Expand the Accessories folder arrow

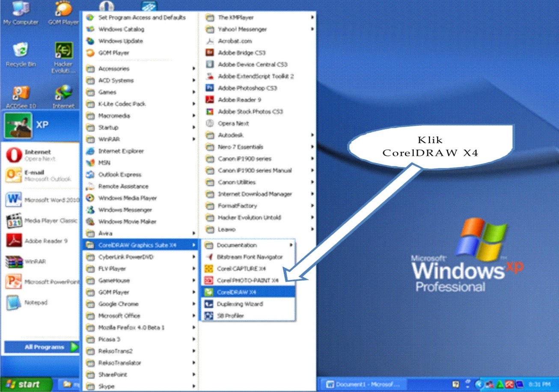click(x=194, y=68)
